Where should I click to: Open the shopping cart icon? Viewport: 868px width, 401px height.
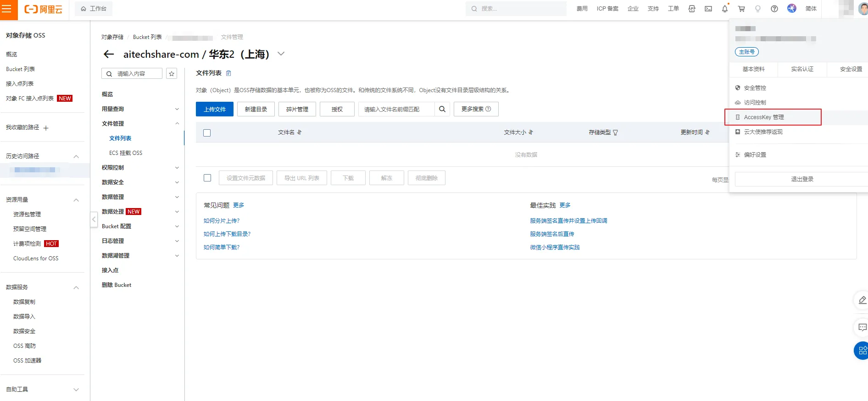click(x=741, y=9)
